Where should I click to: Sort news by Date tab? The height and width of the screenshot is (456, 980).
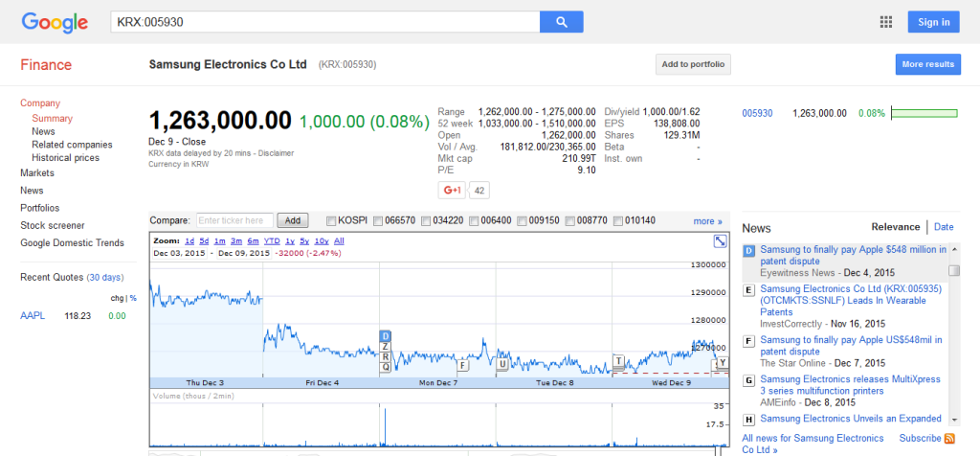[944, 227]
